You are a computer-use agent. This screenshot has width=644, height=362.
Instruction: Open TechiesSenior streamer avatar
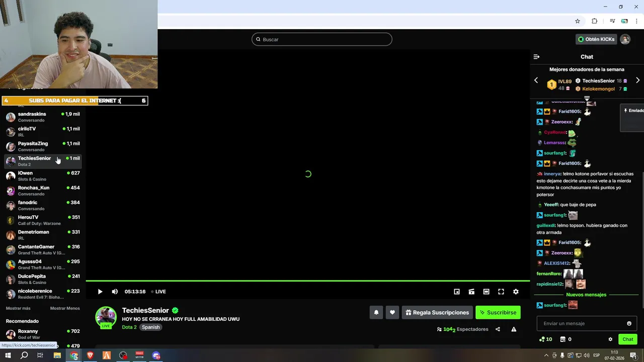pos(106,317)
